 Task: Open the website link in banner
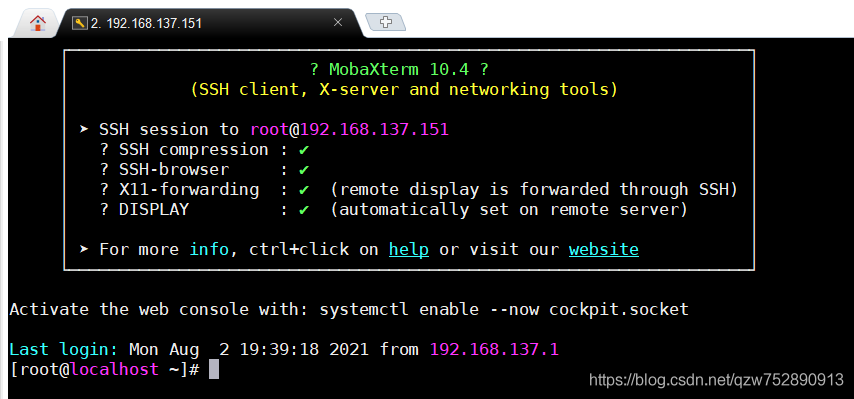coord(603,249)
